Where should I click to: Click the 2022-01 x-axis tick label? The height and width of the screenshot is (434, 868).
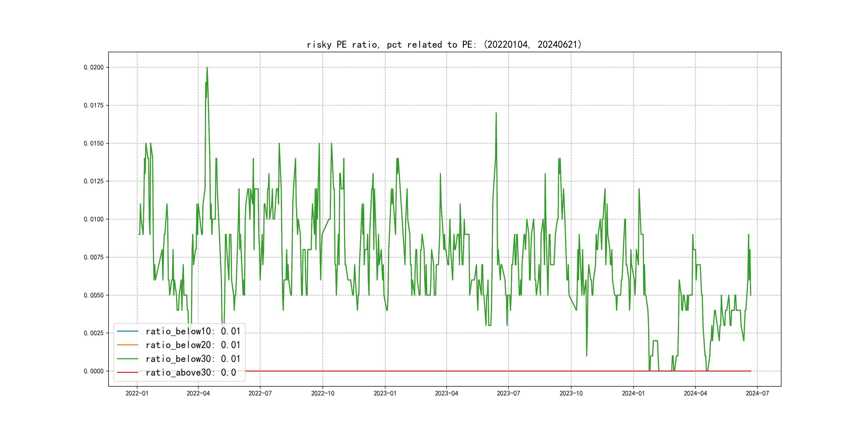pos(137,394)
